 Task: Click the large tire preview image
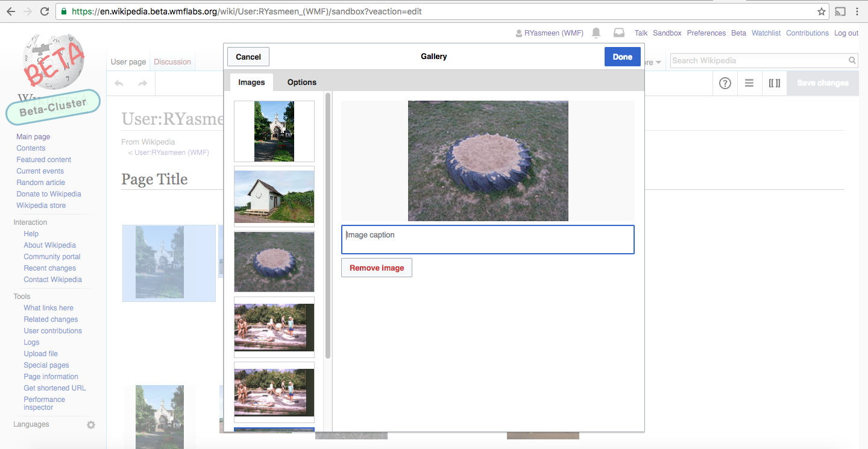point(488,161)
